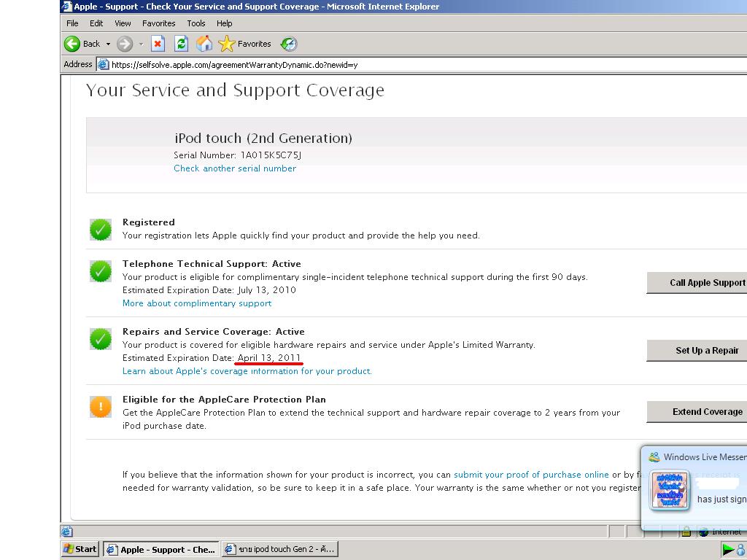This screenshot has height=560, width=747.
Task: Click the Stop loading icon
Action: pyautogui.click(x=158, y=44)
